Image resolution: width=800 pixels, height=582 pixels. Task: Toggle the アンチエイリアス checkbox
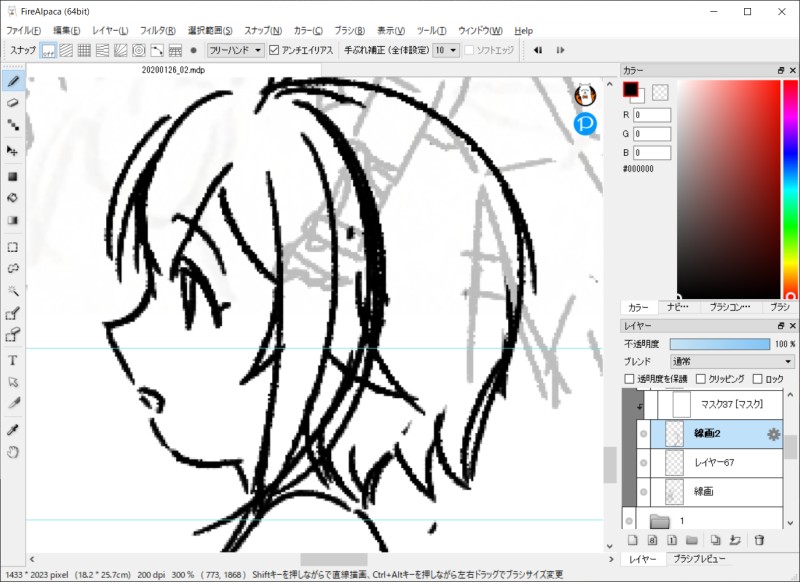[x=274, y=50]
